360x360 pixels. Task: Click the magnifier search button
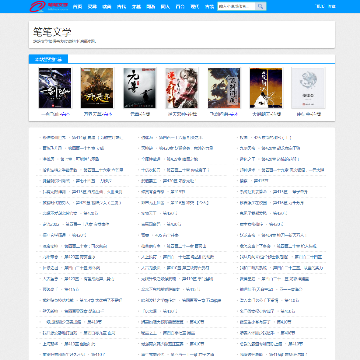261,6
